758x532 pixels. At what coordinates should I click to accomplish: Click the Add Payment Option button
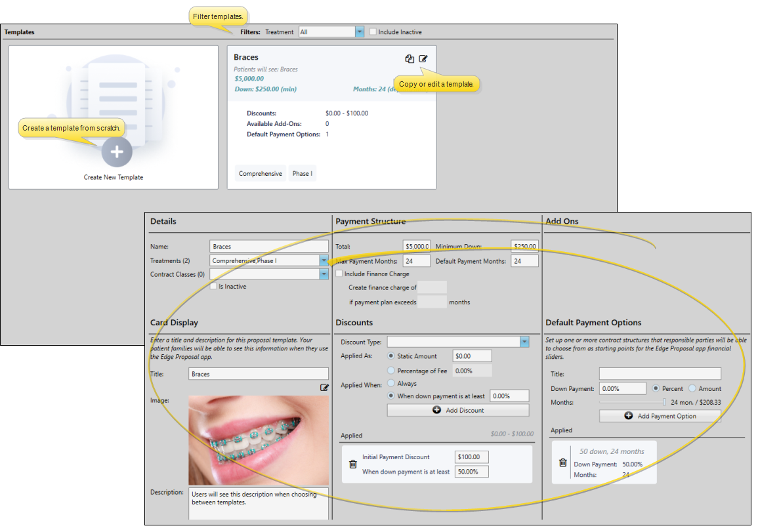[x=660, y=416]
